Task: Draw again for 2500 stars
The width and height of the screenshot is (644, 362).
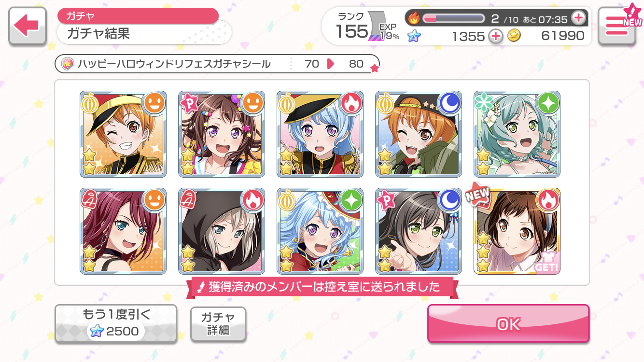Action: tap(116, 323)
